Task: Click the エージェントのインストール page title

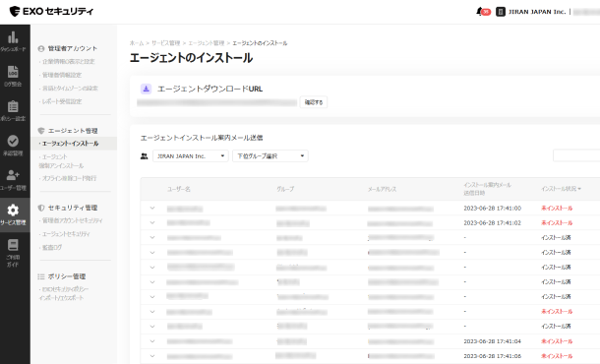Action: [x=191, y=58]
